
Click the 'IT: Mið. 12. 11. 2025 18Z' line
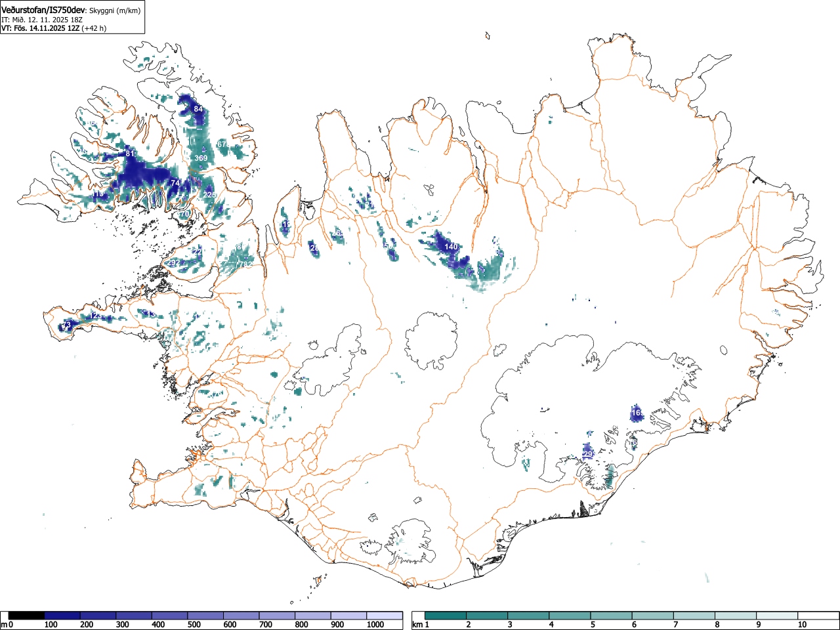click(41, 20)
